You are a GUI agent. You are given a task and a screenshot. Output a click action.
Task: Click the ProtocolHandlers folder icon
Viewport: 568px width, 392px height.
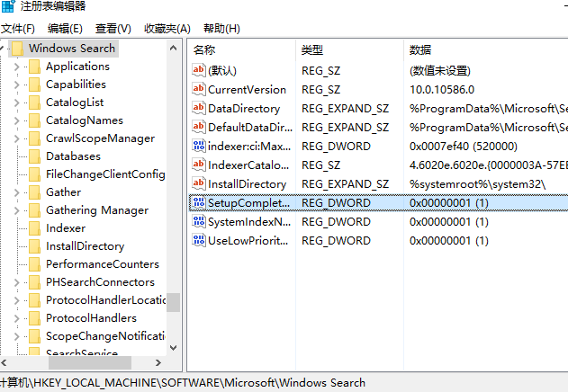(35, 318)
